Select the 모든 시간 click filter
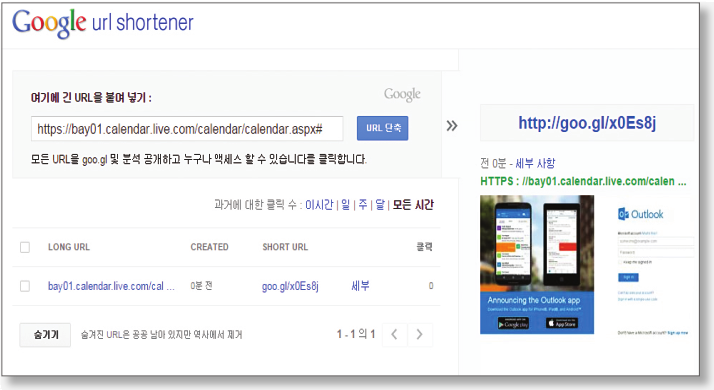Viewport: 714px width, 390px height. click(413, 205)
